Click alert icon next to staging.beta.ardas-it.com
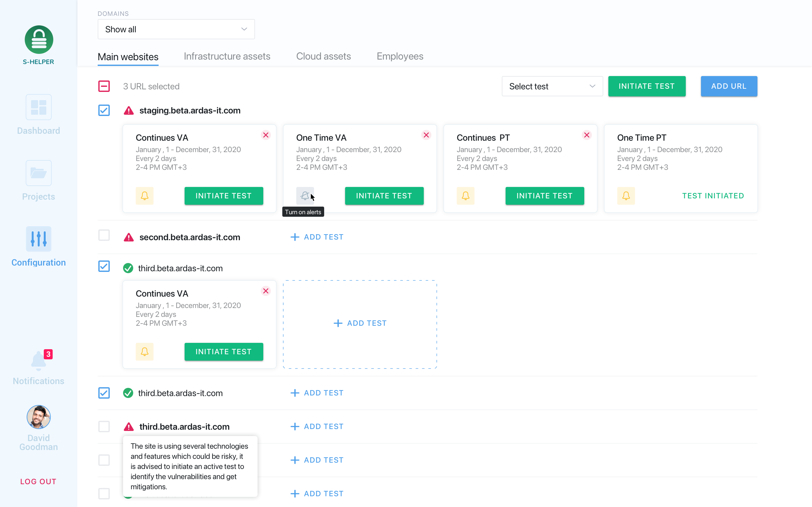This screenshot has width=812, height=507. point(128,110)
